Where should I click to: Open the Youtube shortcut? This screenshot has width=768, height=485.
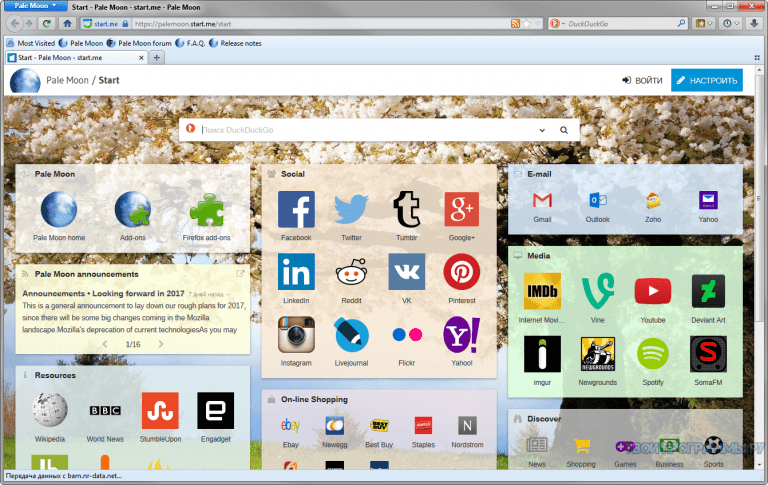(x=653, y=291)
